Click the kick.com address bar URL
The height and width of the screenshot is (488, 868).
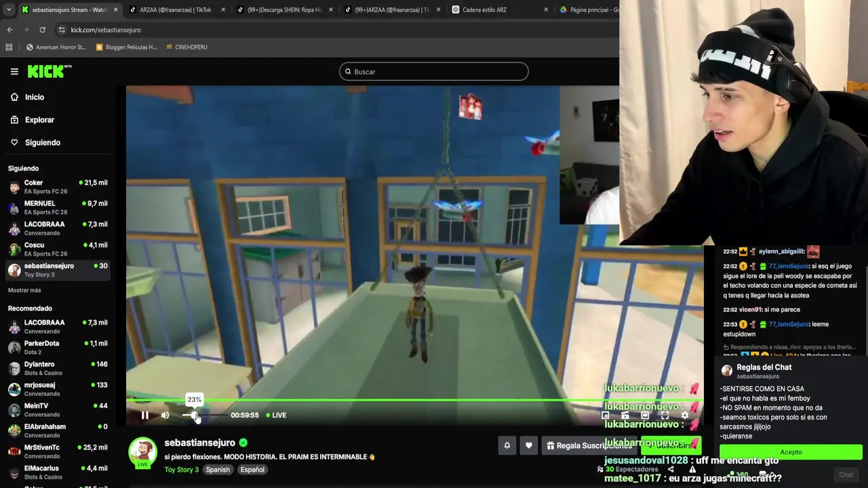(x=106, y=30)
